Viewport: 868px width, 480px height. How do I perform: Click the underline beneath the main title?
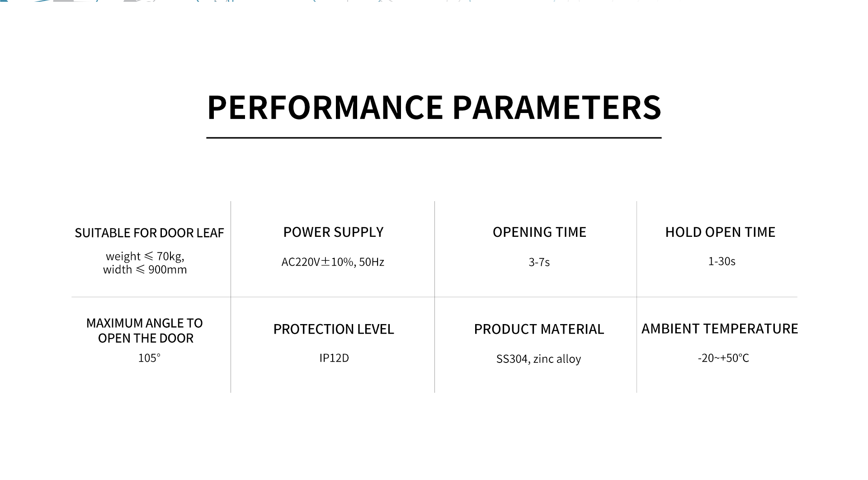[434, 137]
